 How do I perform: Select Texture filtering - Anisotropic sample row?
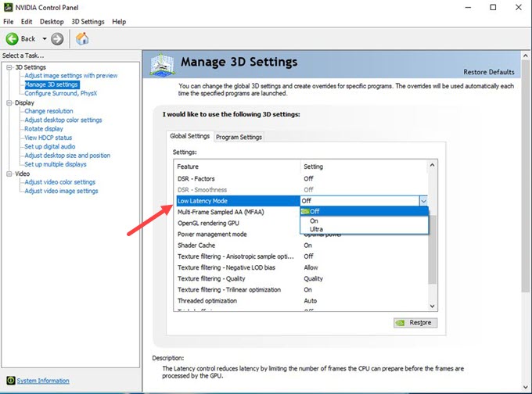tap(302, 256)
